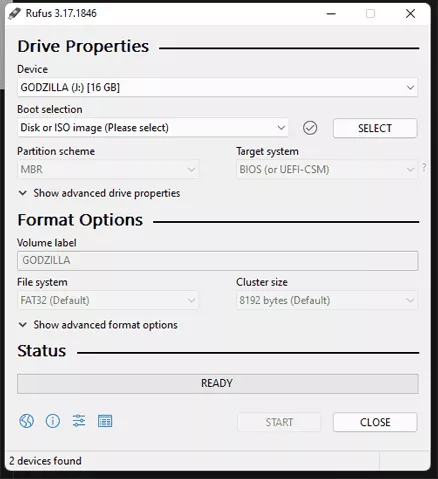
Task: Open application settings sliders icon
Action: point(79,421)
